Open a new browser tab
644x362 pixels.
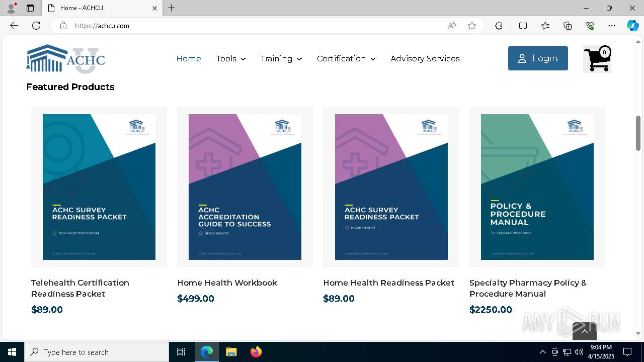click(x=172, y=8)
